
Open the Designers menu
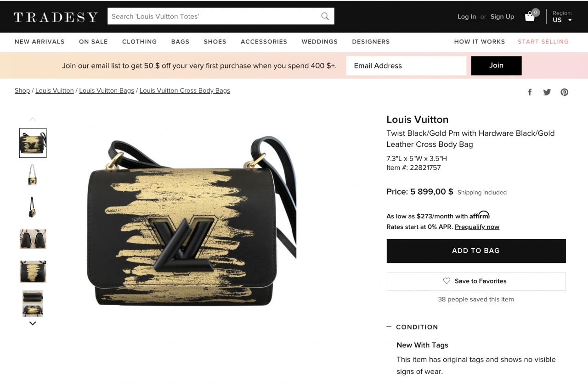pyautogui.click(x=371, y=42)
